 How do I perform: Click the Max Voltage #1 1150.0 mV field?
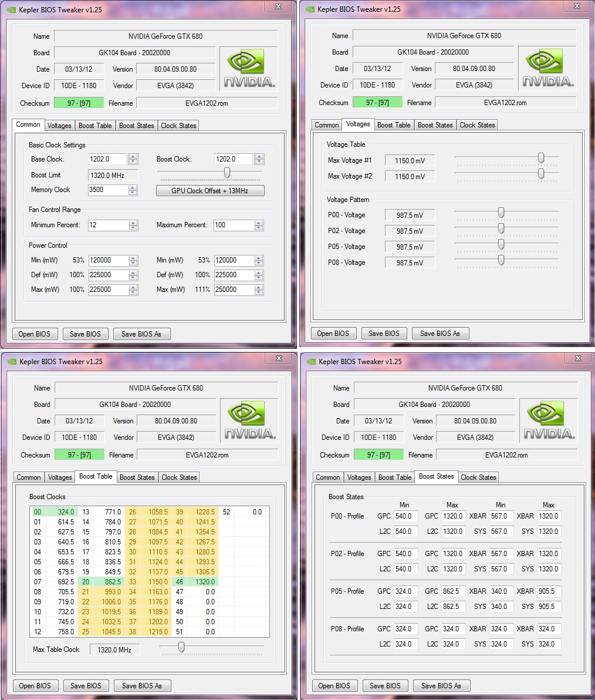click(410, 161)
